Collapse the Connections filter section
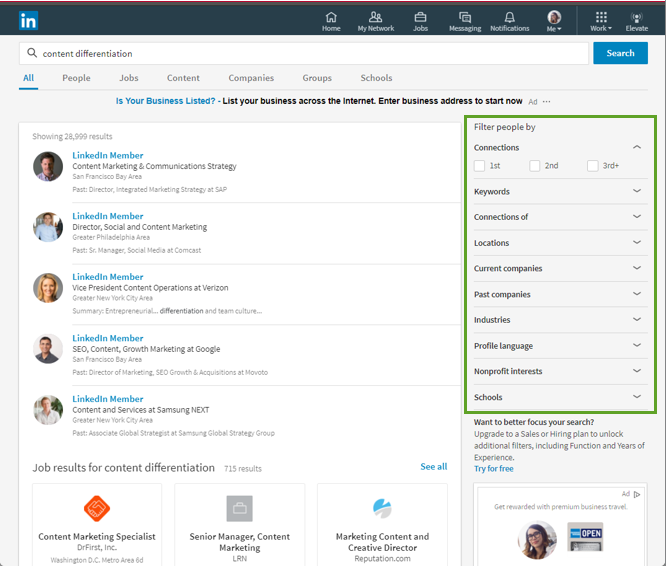This screenshot has width=666, height=566. (x=637, y=147)
